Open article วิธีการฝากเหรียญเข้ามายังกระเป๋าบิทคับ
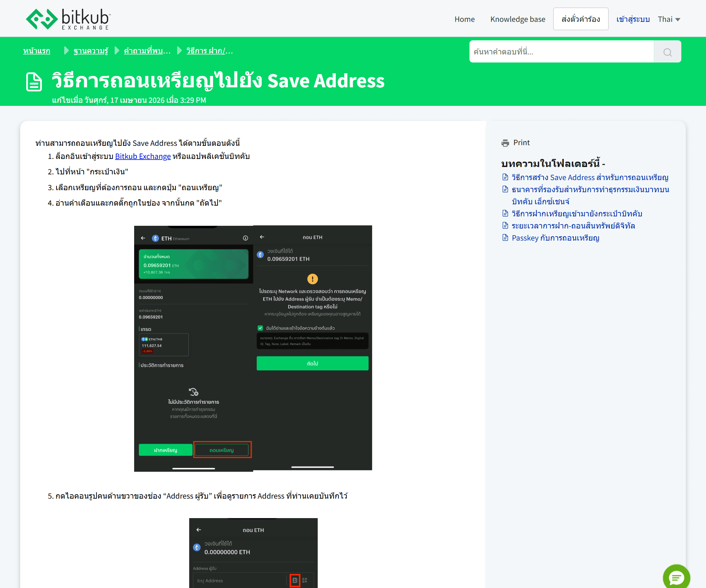 577,214
